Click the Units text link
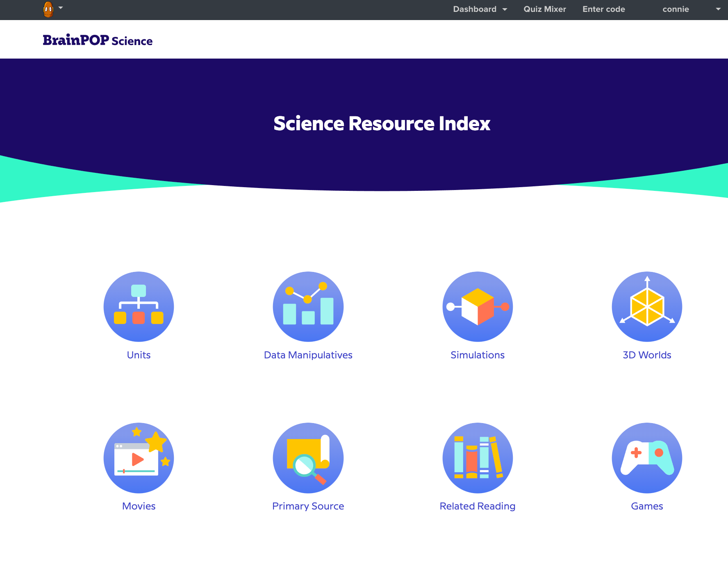The height and width of the screenshot is (566, 728). tap(139, 355)
